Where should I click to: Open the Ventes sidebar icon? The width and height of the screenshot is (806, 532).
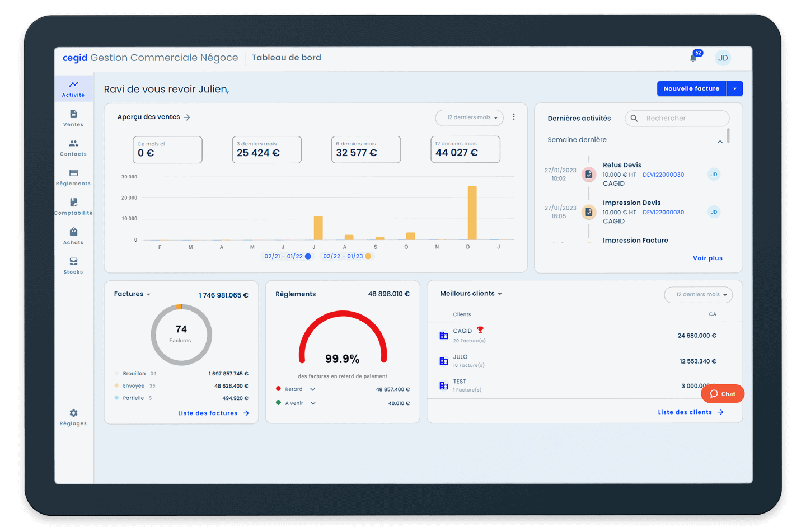click(x=73, y=118)
